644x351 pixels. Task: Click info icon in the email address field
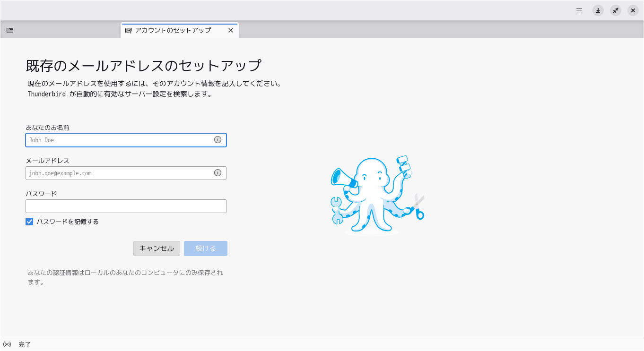218,173
